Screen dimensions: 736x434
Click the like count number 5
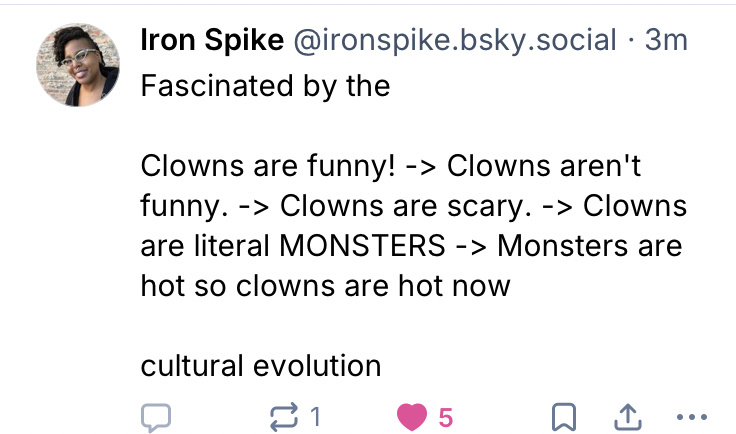click(x=445, y=417)
